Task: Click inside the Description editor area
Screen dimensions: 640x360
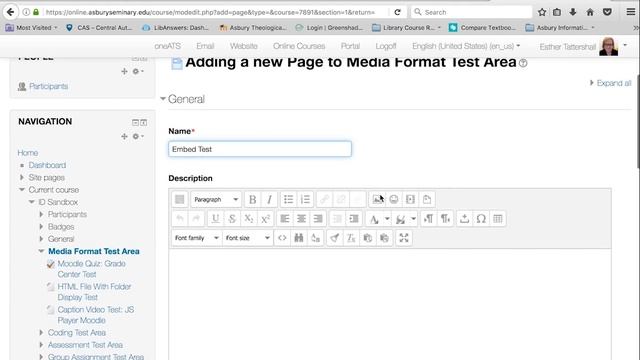Action: point(390,304)
